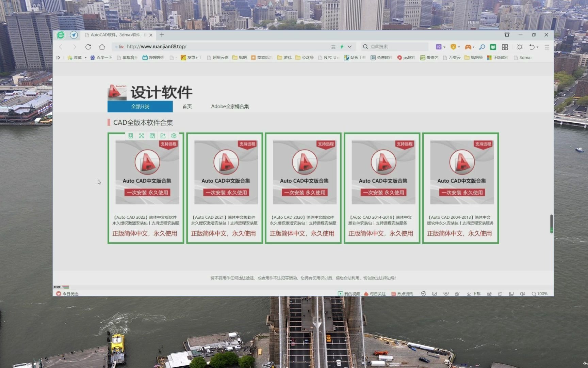This screenshot has height=368, width=588.
Task: Click the AutoCAD 设计软件 site logo
Action: 150,92
